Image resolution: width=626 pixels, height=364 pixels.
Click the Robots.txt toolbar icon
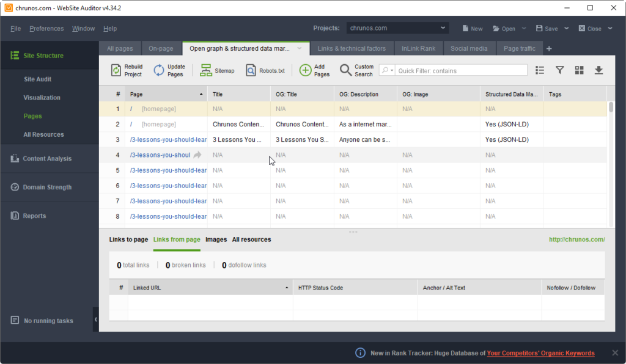click(x=251, y=70)
